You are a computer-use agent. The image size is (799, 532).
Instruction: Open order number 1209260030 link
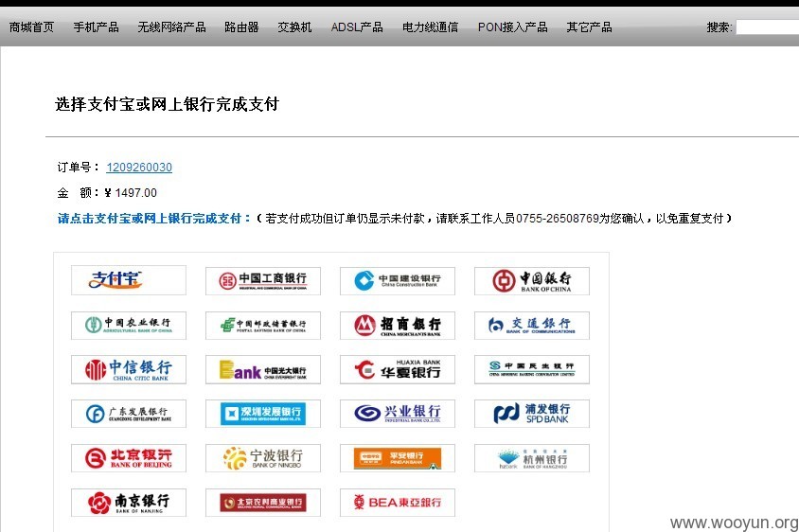coord(139,168)
